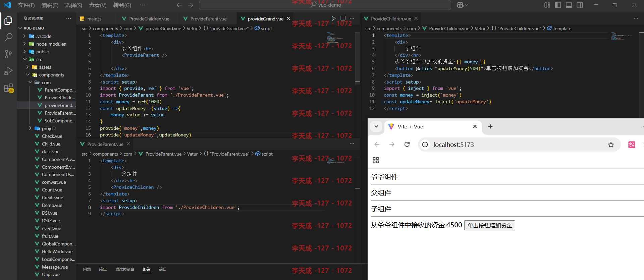Open the 选择(S) menu
The height and width of the screenshot is (280, 644).
click(73, 5)
